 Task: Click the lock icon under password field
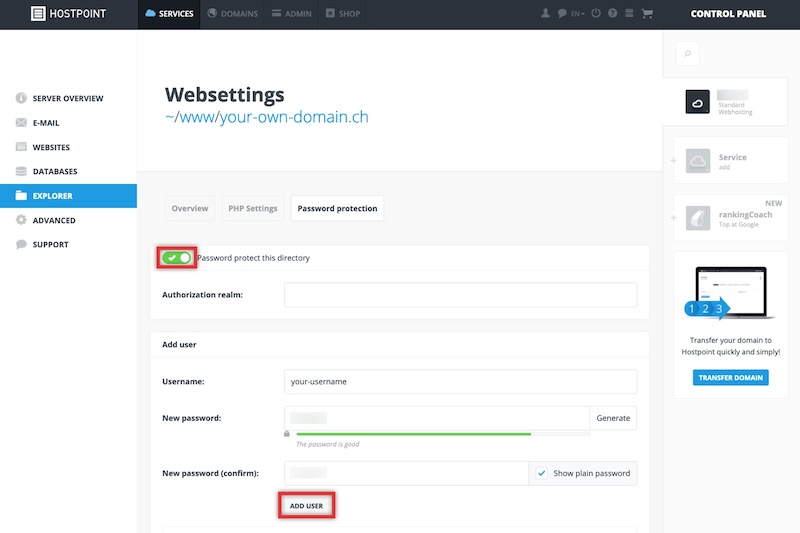(x=287, y=434)
